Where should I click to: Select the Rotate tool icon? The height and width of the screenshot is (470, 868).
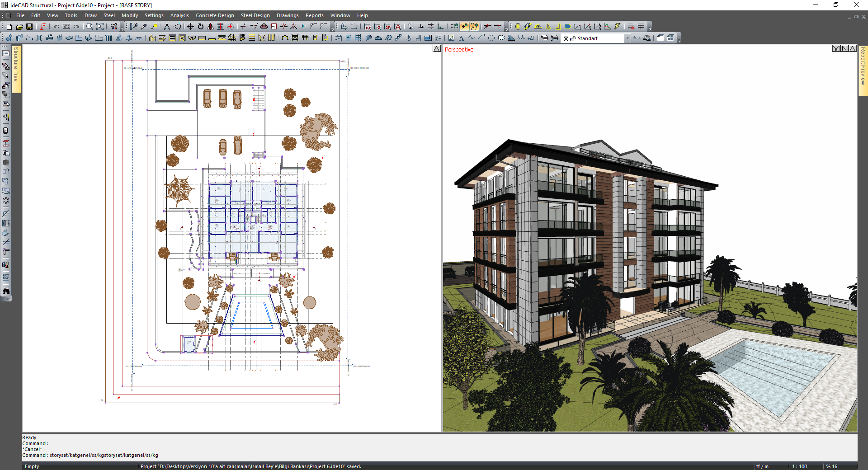(x=200, y=27)
